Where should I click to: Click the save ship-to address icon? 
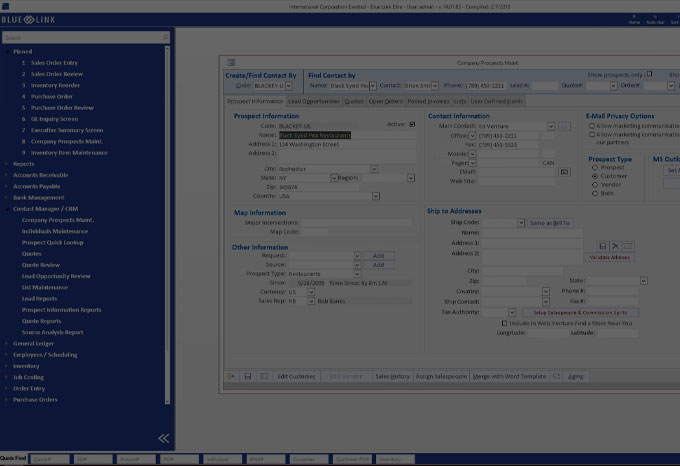(x=603, y=246)
